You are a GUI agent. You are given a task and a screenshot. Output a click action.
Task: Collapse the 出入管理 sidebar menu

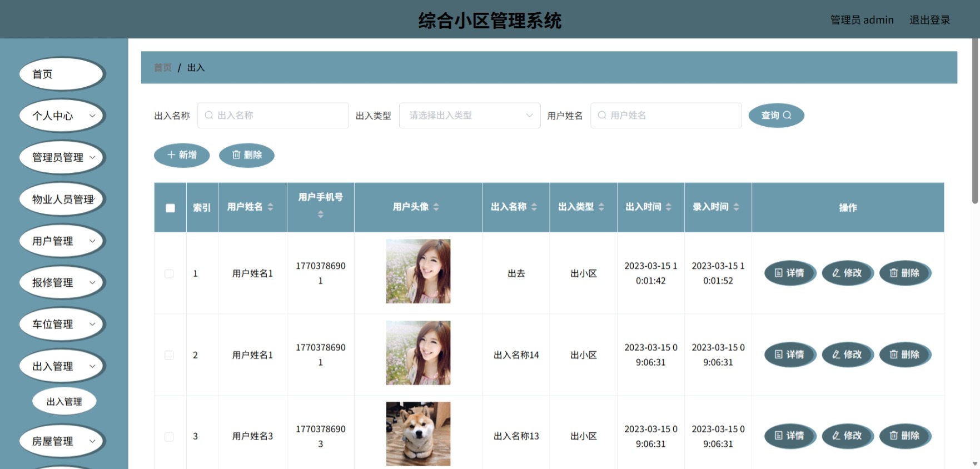pos(62,366)
